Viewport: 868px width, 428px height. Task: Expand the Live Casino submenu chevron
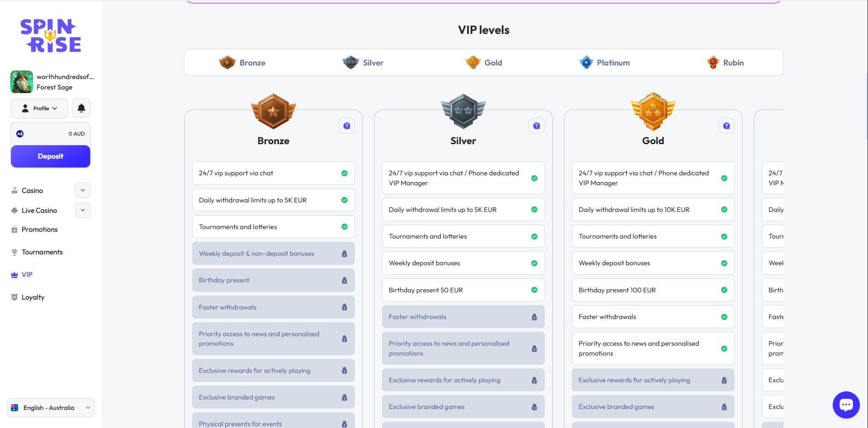click(83, 211)
